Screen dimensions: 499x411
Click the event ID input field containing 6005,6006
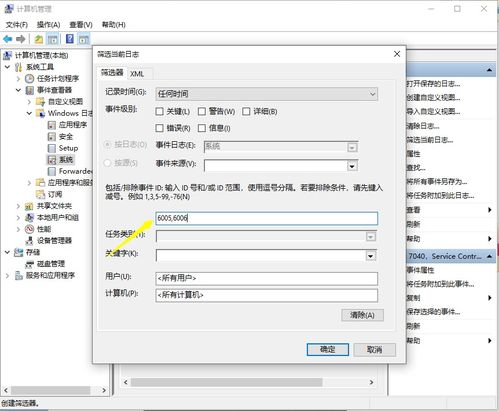[266, 218]
